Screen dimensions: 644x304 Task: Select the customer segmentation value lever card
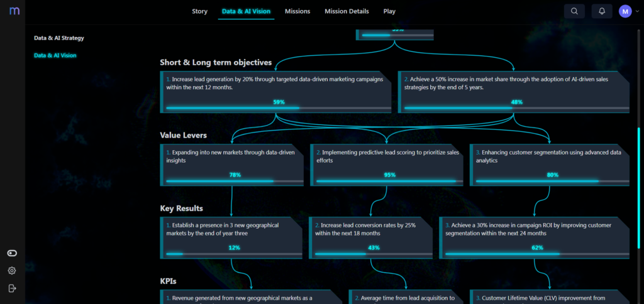tap(548, 161)
